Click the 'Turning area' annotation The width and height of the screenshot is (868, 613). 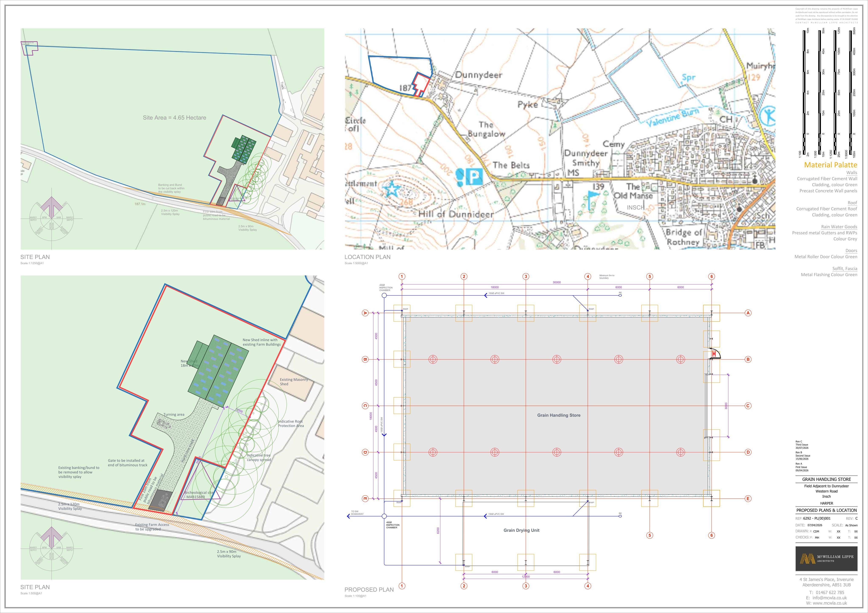[x=174, y=415]
